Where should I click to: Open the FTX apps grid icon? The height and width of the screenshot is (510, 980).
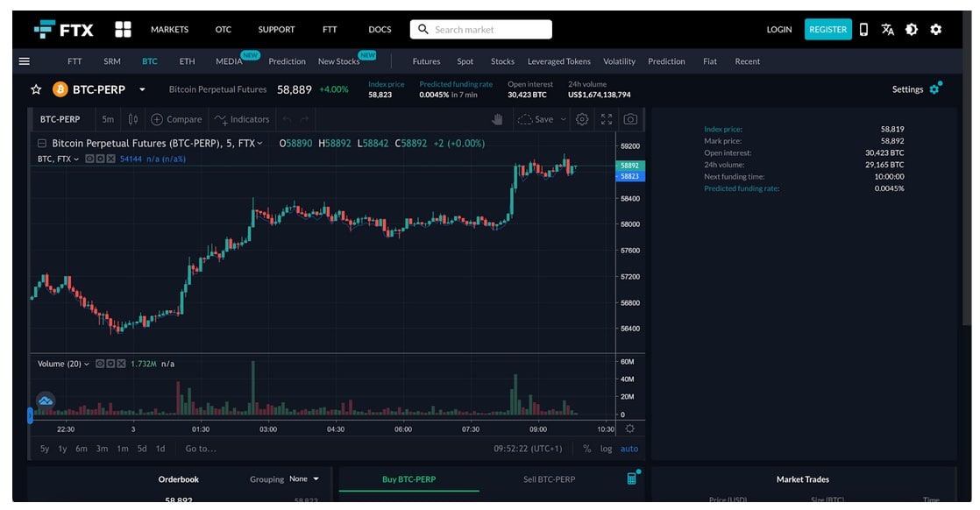(x=123, y=30)
